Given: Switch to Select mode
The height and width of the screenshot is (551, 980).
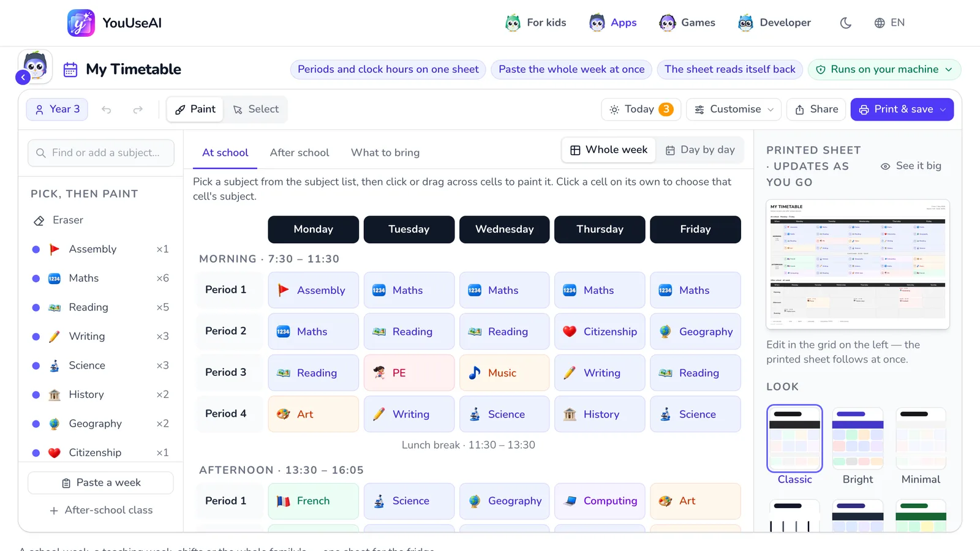Looking at the screenshot, I should pos(256,110).
